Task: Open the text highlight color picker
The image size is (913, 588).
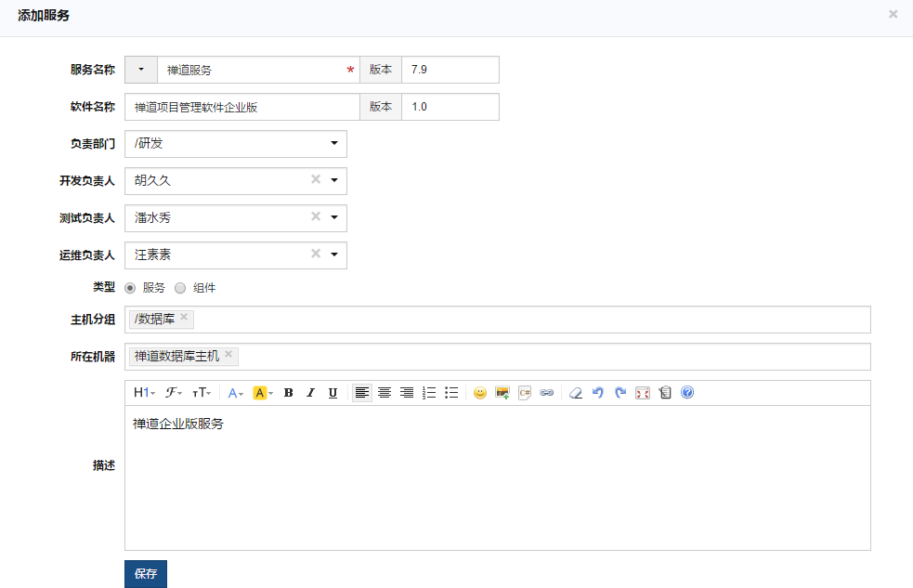Action: 263,393
